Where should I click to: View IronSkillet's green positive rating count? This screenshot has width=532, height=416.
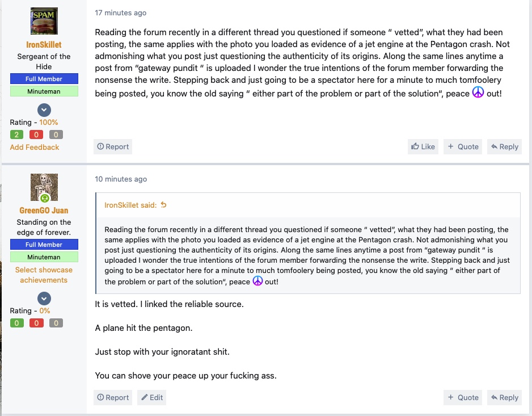[x=16, y=135]
